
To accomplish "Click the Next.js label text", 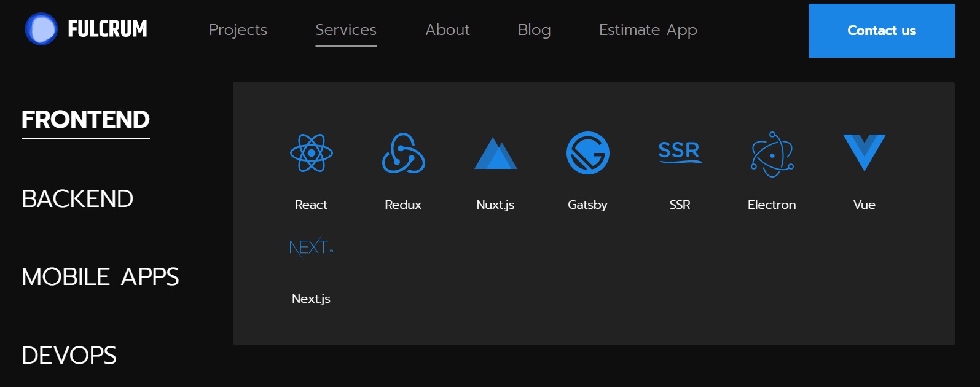I will [x=311, y=299].
